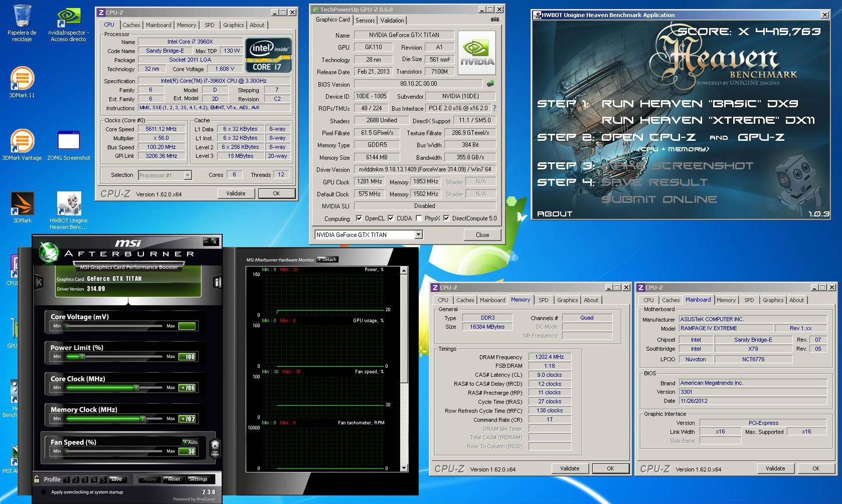This screenshot has height=504, width=842.
Task: Click Validate in the top CPU-Z window
Action: [236, 193]
